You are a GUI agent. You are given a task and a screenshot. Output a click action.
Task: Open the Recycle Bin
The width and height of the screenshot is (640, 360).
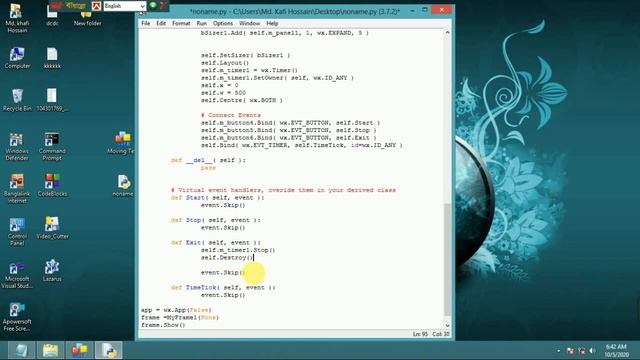tap(17, 100)
